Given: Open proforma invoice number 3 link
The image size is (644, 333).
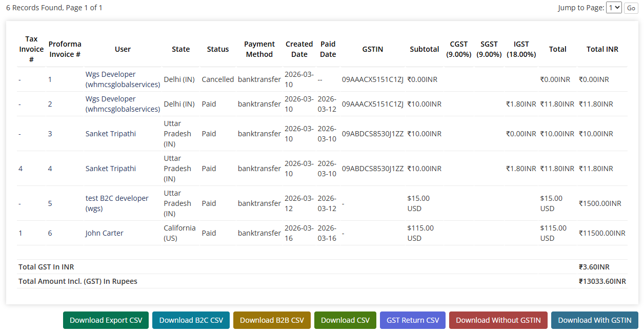Looking at the screenshot, I should pos(50,134).
